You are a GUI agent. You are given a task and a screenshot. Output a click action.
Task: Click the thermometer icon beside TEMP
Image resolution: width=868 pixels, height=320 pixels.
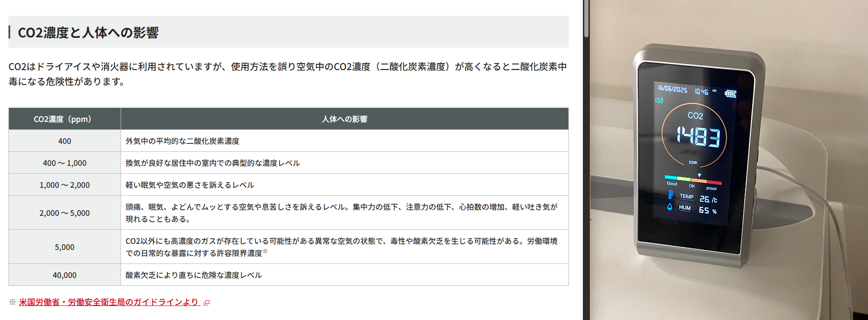pos(671,195)
